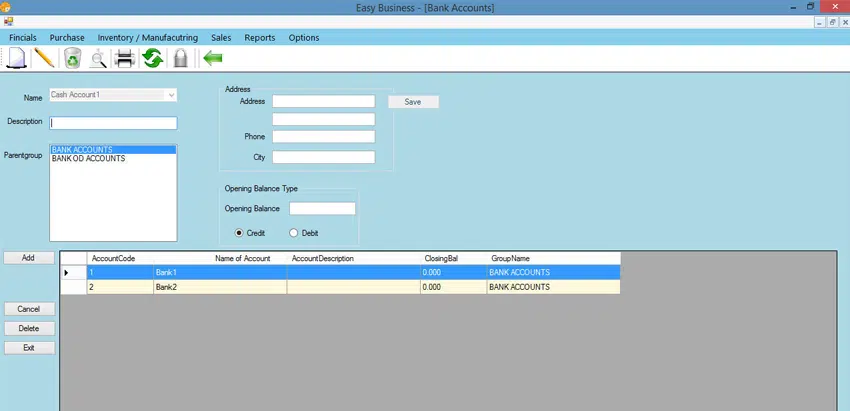
Task: Click the padlock icon in toolbar
Action: point(180,59)
